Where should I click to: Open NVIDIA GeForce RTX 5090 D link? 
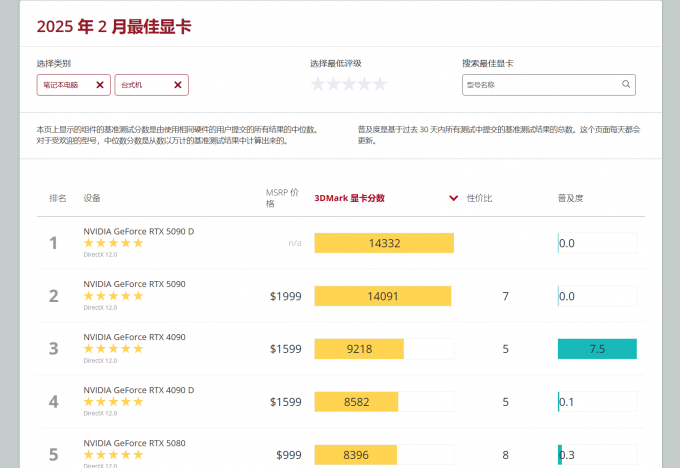click(138, 231)
